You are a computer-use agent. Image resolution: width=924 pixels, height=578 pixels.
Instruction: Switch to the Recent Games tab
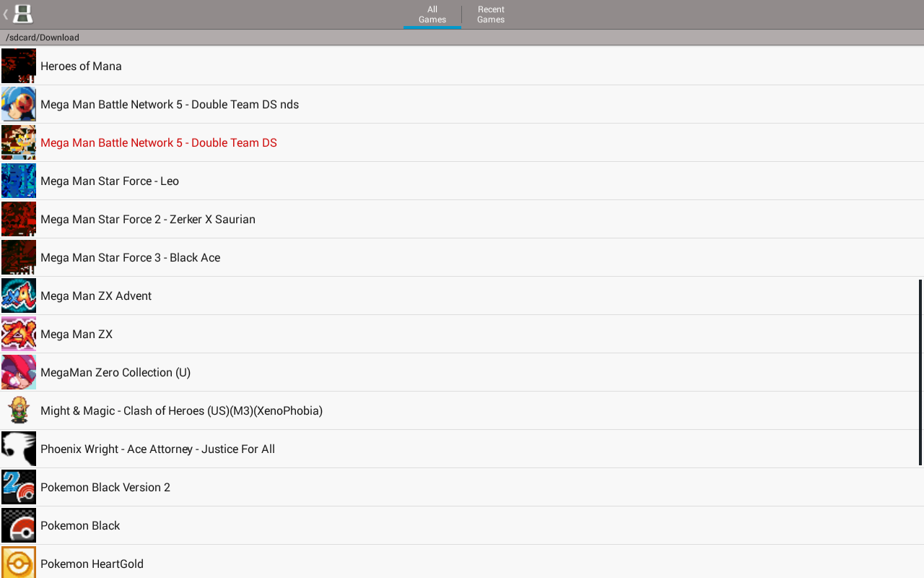[x=490, y=14]
